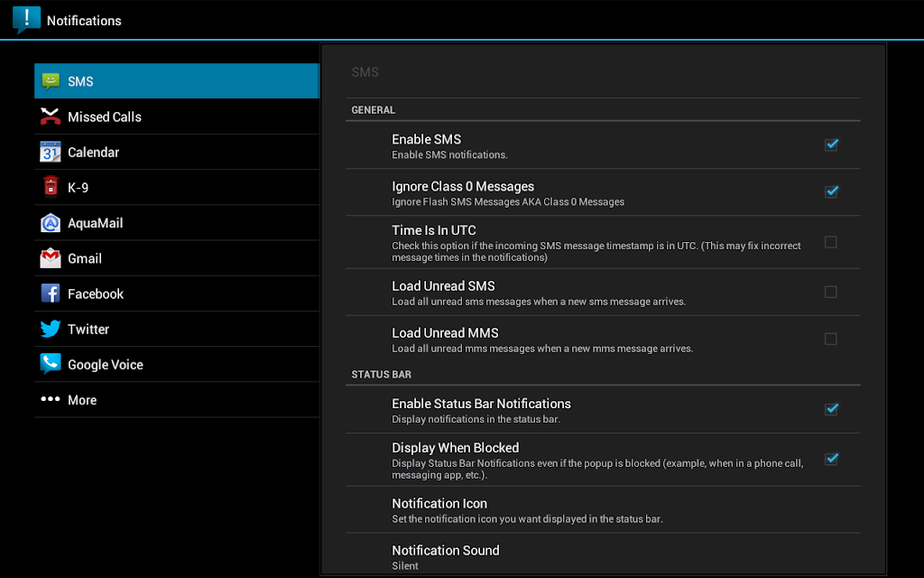Click the Calendar icon in sidebar
The height and width of the screenshot is (578, 924).
coord(51,152)
